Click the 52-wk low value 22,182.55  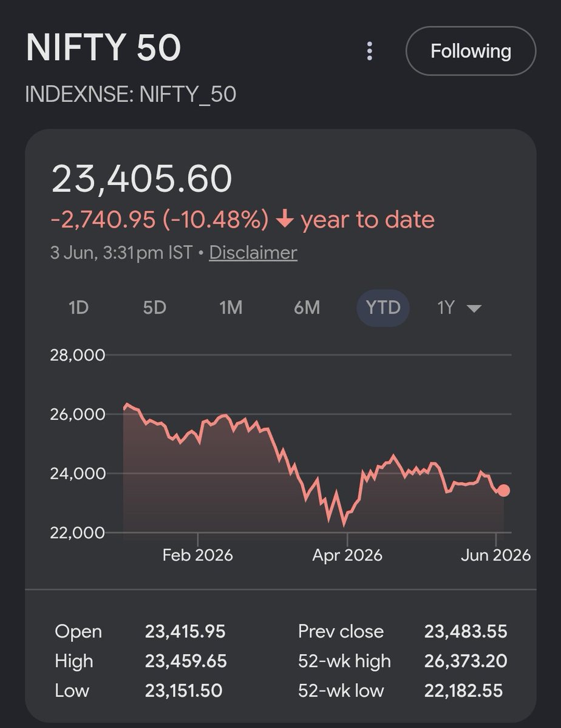(464, 690)
